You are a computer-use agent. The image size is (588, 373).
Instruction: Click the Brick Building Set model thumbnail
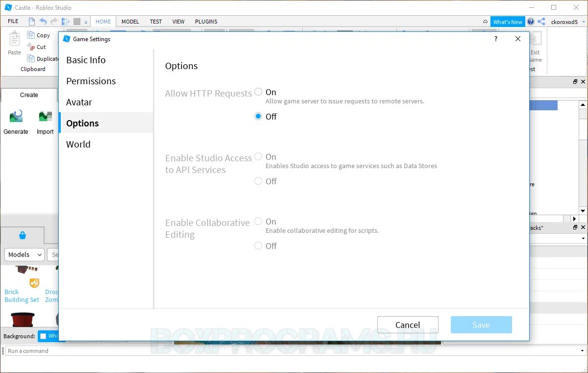tap(25, 270)
